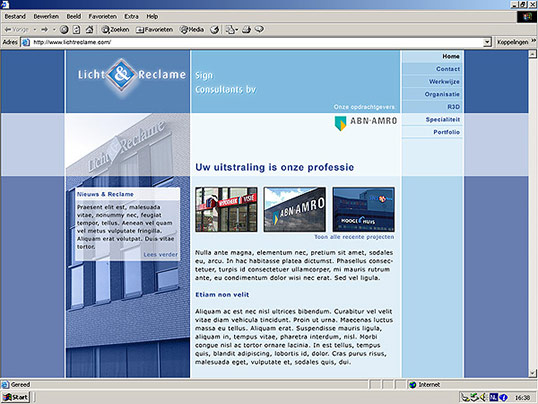
Task: Open the Zoeken search pane
Action: 115,30
